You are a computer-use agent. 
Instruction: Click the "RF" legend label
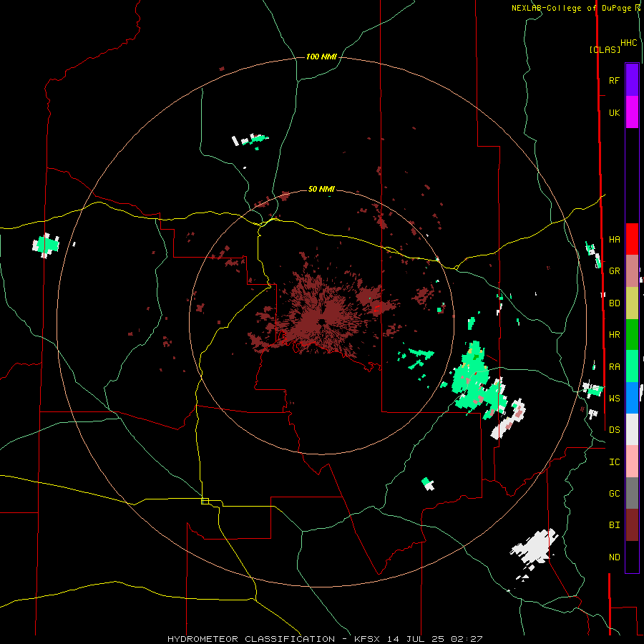coord(614,80)
